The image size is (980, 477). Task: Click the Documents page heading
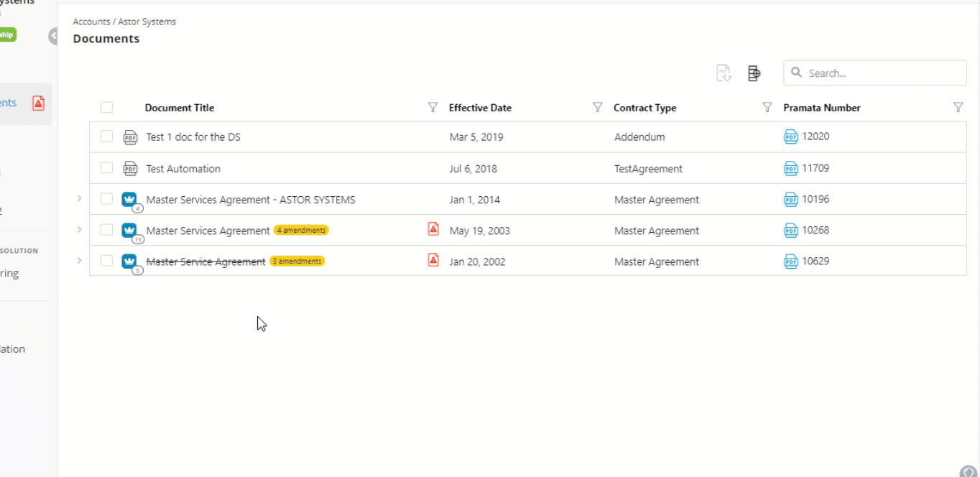106,39
